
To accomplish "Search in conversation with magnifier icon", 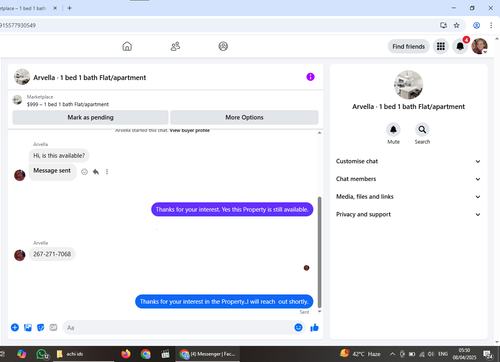I will 422,130.
